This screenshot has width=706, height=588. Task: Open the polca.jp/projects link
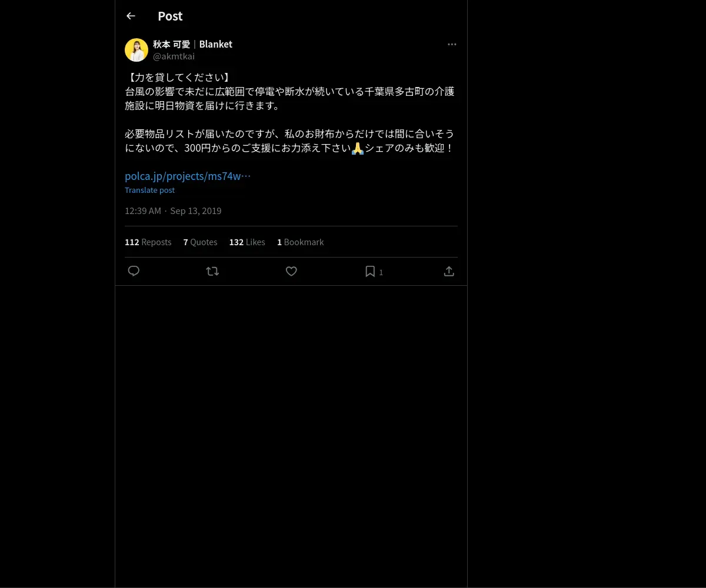point(188,176)
